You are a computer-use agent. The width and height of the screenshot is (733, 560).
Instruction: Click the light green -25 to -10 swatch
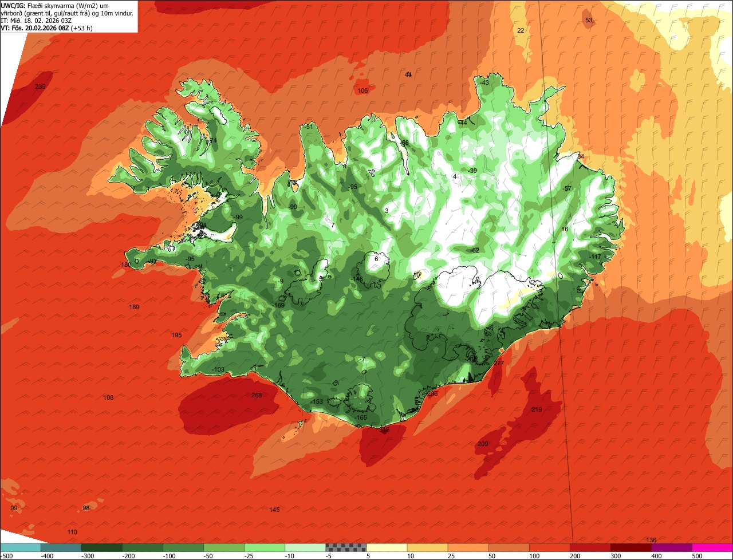[265, 547]
